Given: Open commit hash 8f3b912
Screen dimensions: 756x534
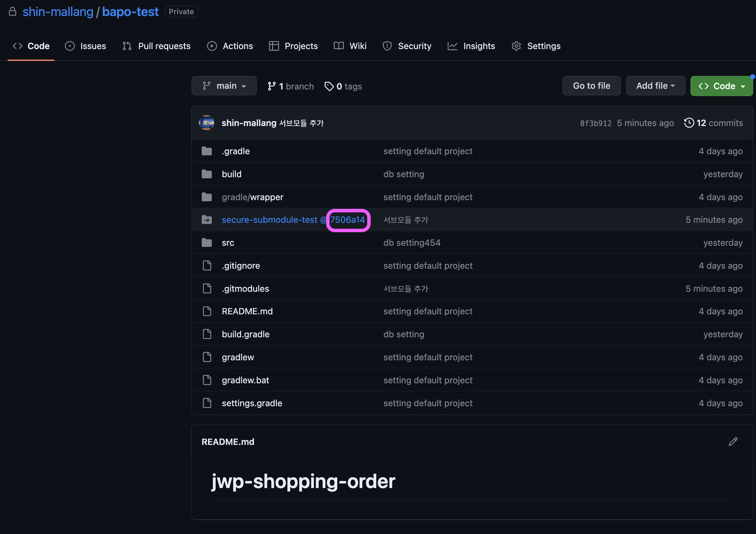Looking at the screenshot, I should tap(595, 123).
